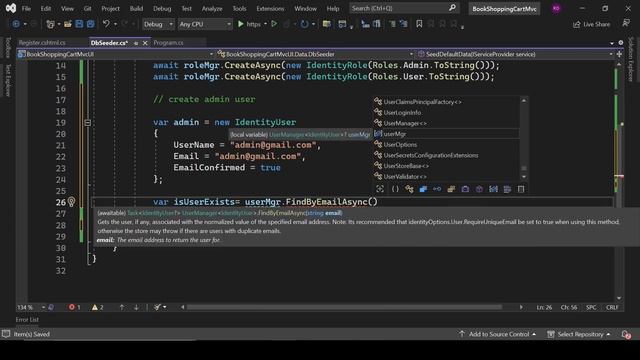
Task: Close the DbSeeder.cs tab
Action: (145, 43)
